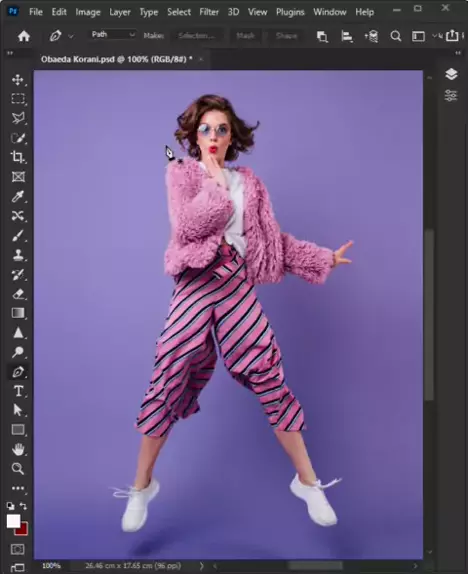Screen dimensions: 468x574
Task: Open path operations options
Action: click(x=322, y=36)
